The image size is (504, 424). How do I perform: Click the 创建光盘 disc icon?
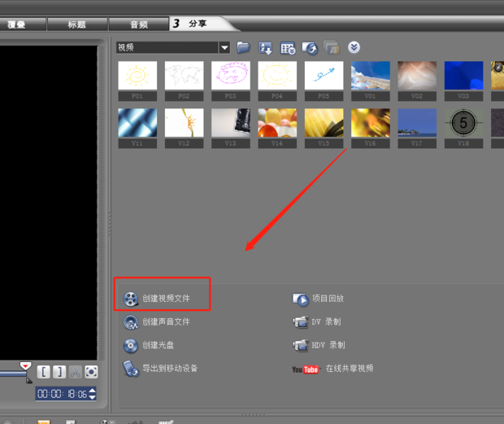131,346
